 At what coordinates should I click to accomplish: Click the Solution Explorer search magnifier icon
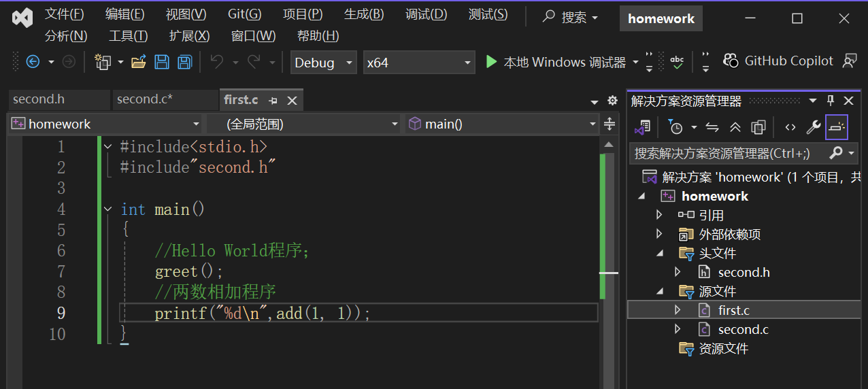click(836, 153)
